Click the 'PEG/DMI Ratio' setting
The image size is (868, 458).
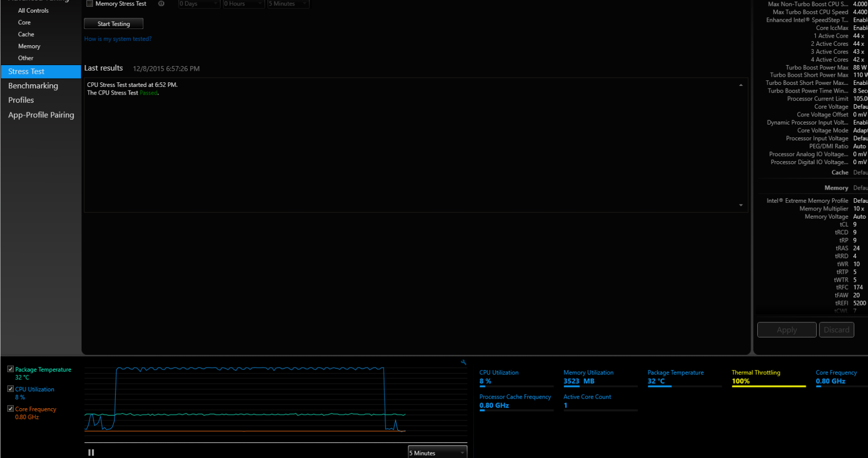coord(838,146)
